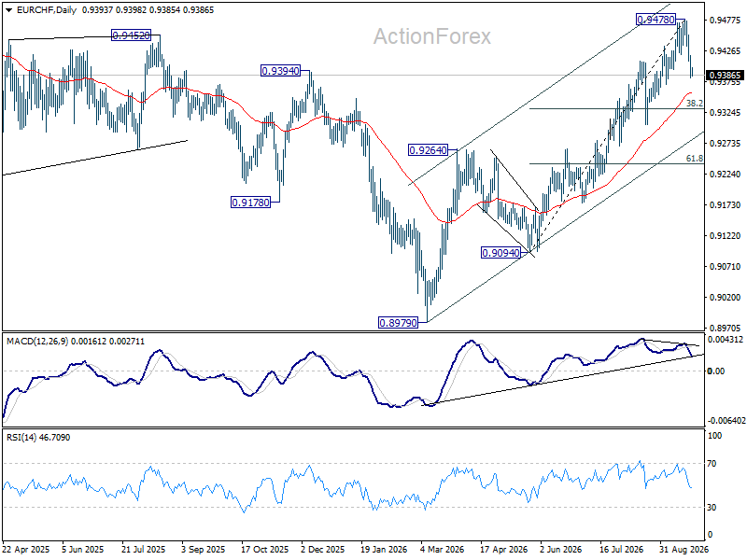Click the ActionForex watermark text
The width and height of the screenshot is (747, 560).
click(432, 36)
